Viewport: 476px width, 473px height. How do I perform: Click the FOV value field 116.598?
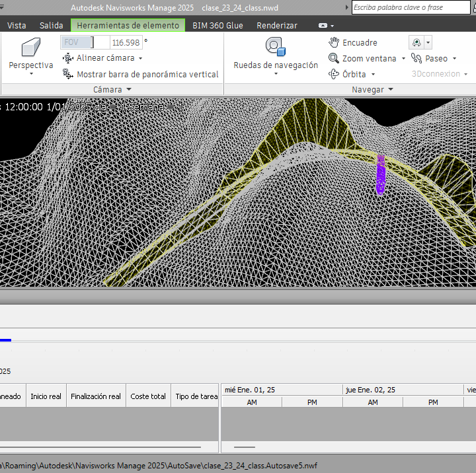[126, 42]
